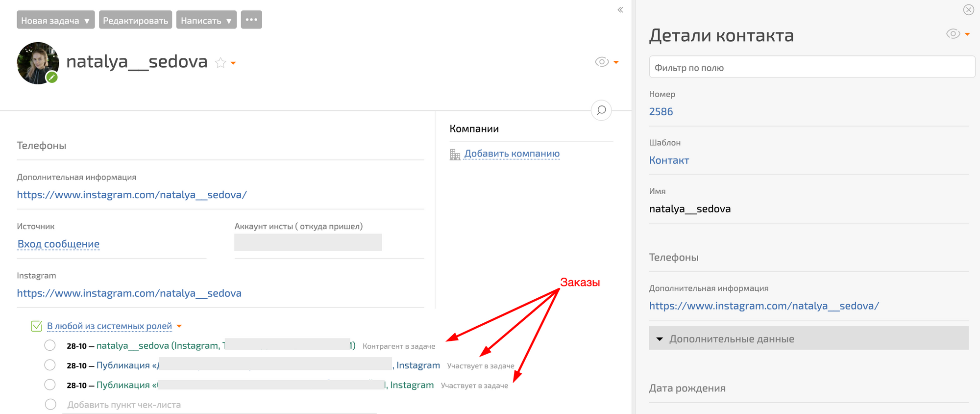This screenshot has width=980, height=414.
Task: Close the contact details panel
Action: 968,10
